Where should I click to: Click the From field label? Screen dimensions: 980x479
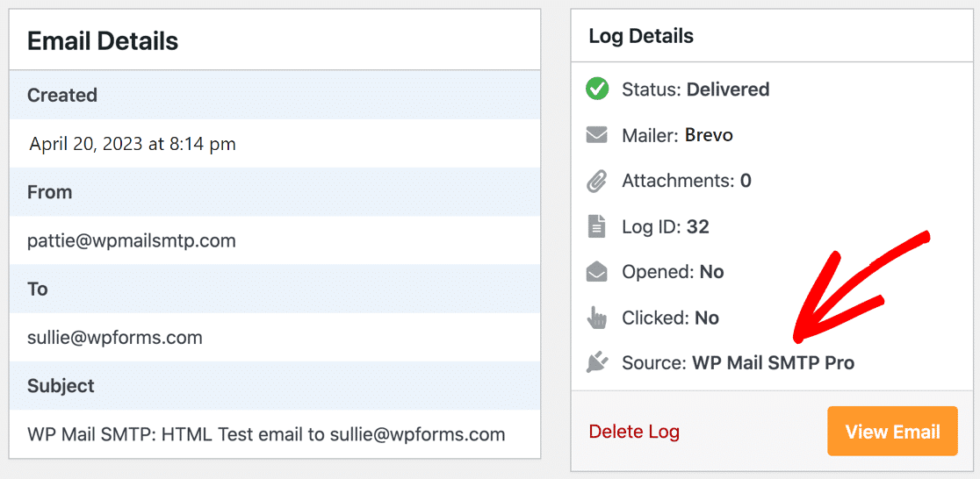[x=50, y=192]
